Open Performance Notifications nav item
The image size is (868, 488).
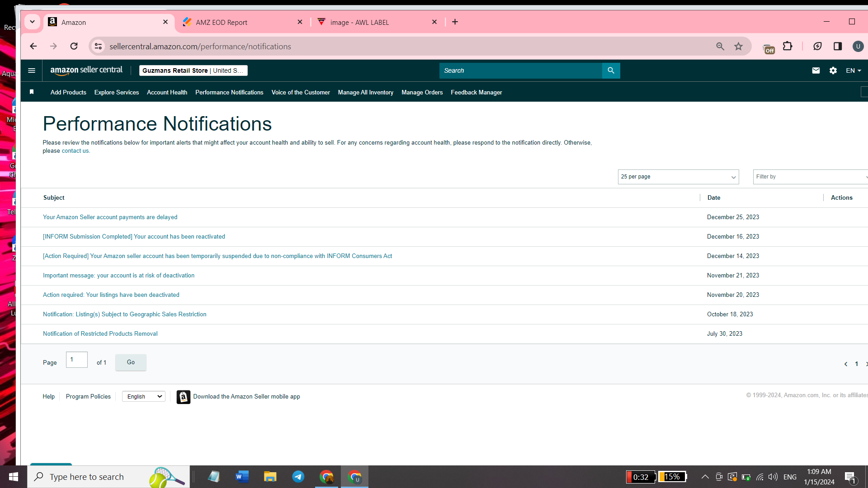coord(229,92)
